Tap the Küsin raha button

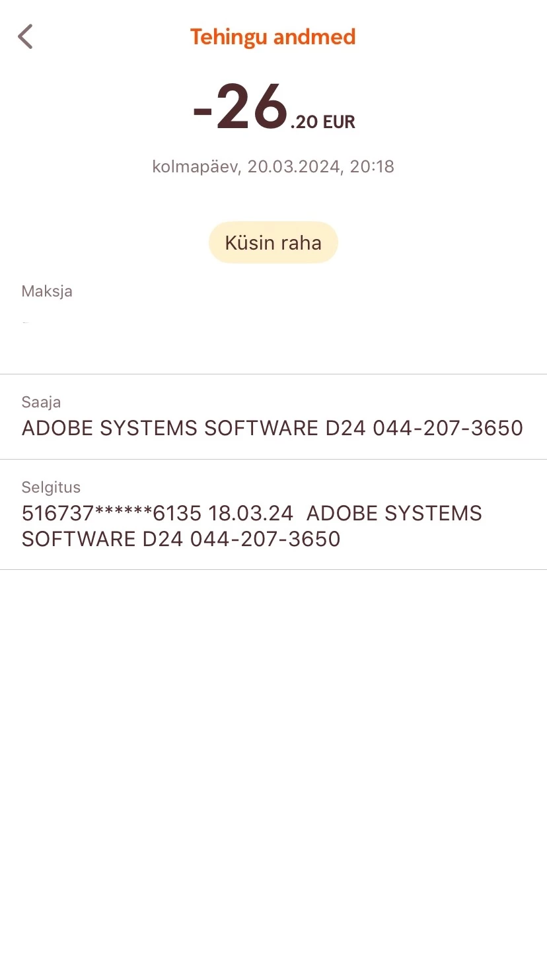(x=273, y=242)
